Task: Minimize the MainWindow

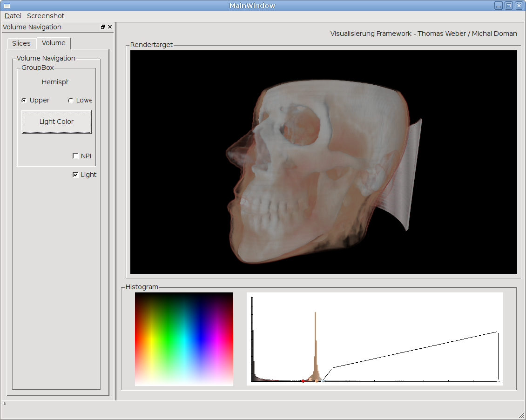Action: click(499, 6)
